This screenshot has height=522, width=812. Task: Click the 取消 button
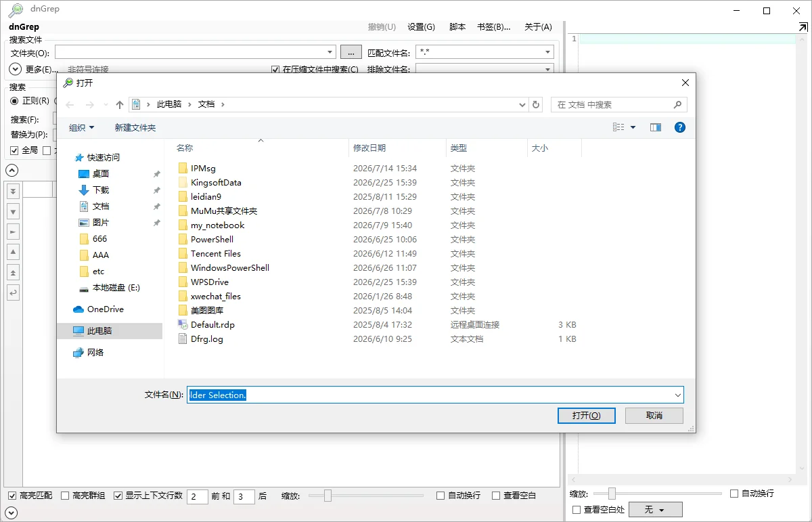click(654, 415)
